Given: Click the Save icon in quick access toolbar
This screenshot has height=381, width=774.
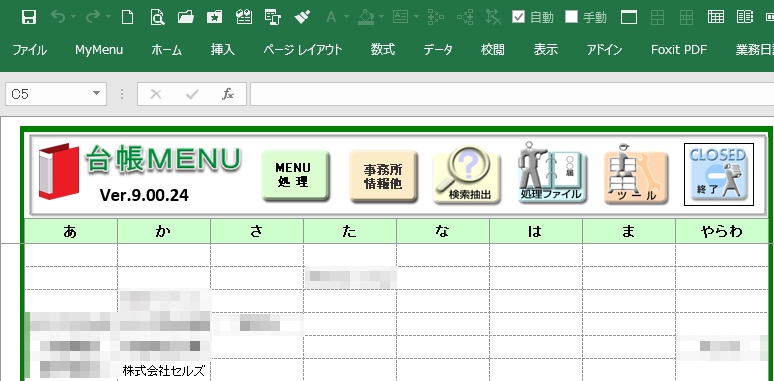Looking at the screenshot, I should point(29,17).
